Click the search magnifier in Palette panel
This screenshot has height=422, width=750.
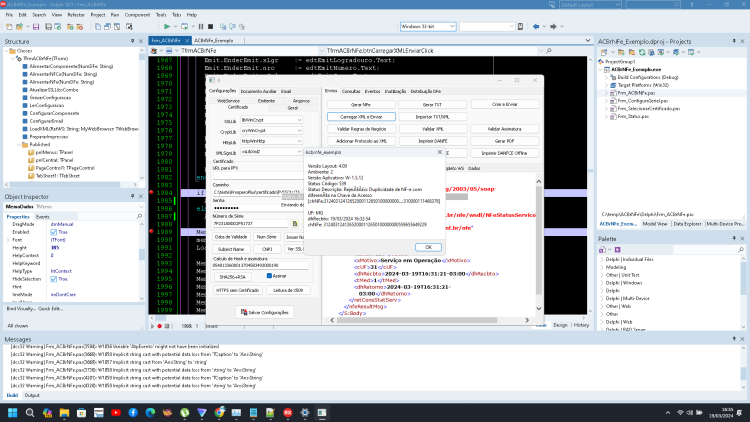coord(741,250)
